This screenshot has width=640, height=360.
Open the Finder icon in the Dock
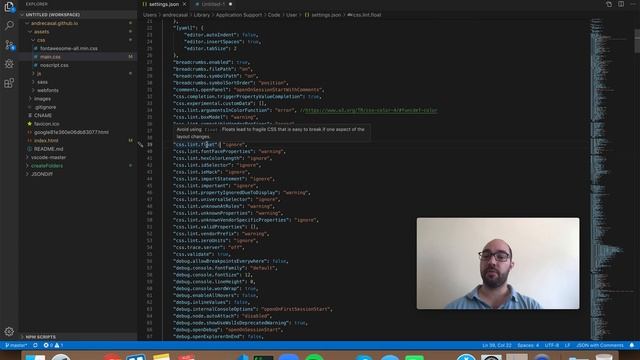[x=35, y=358]
